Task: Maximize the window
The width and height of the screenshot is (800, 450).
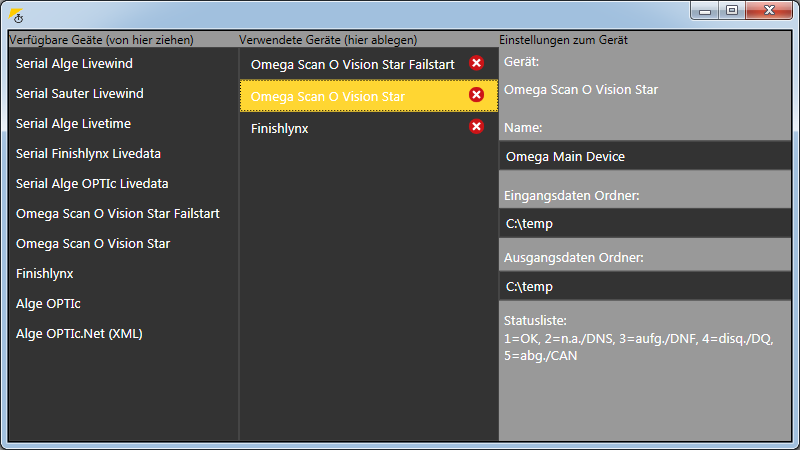Action: (x=732, y=10)
